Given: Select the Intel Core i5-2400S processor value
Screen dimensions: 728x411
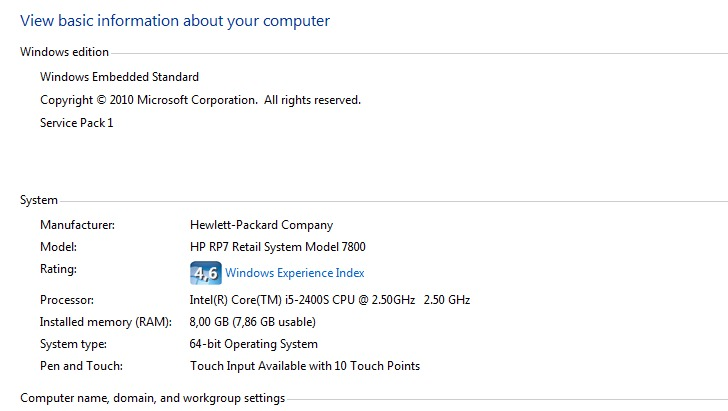Looking at the screenshot, I should pos(330,300).
